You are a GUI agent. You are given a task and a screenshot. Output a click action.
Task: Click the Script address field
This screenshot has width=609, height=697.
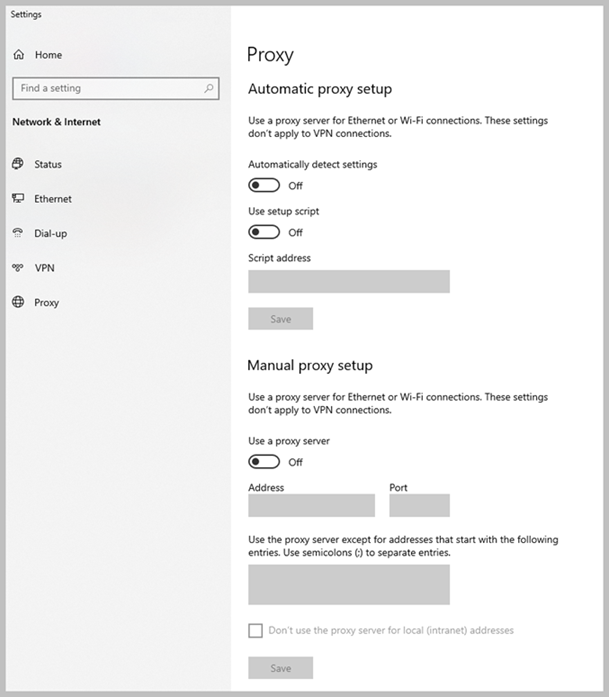pyautogui.click(x=348, y=282)
